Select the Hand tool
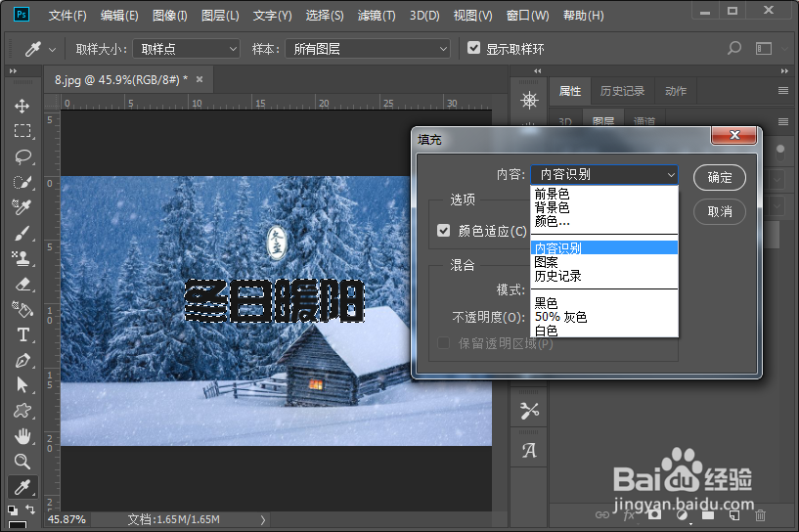 coord(22,436)
